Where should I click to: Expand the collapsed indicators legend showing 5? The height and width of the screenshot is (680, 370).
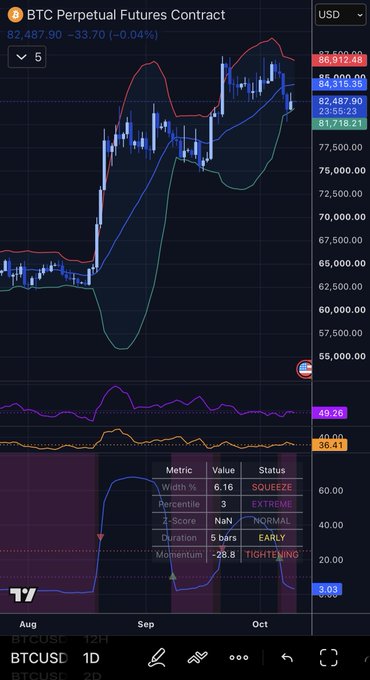point(27,57)
